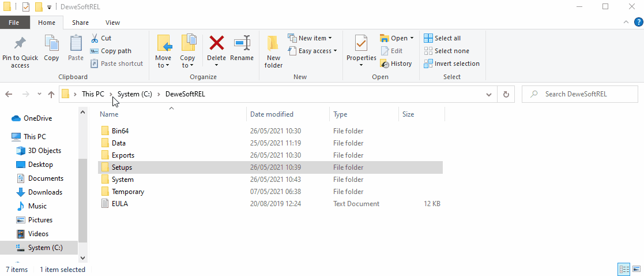
Task: Select the EULA text document
Action: (x=270, y=204)
